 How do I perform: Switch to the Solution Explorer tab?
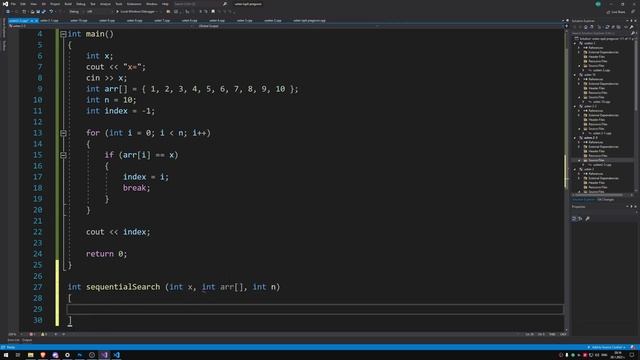pyautogui.click(x=583, y=200)
